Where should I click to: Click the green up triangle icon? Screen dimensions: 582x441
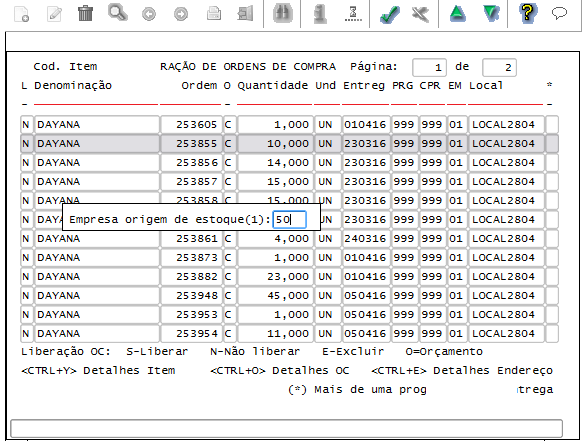[x=457, y=13]
